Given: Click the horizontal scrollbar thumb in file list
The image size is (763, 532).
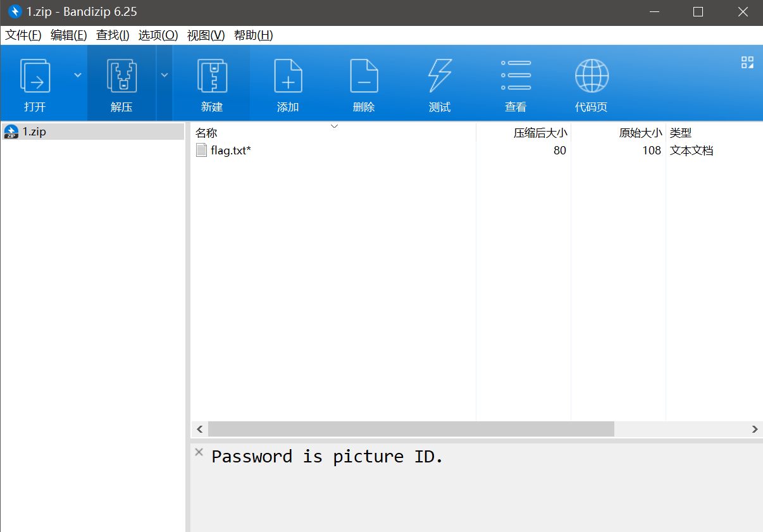Looking at the screenshot, I should [411, 429].
